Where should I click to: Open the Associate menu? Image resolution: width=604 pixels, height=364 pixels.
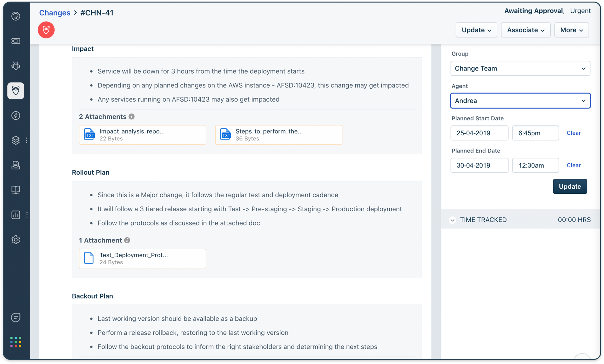click(x=525, y=30)
